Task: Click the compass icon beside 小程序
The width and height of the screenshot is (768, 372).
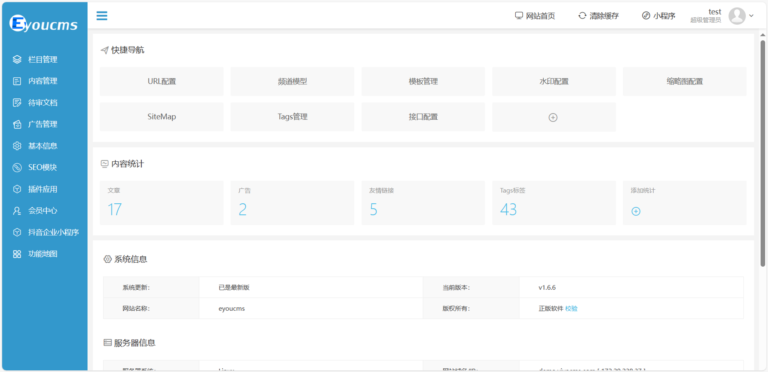Action: click(646, 16)
